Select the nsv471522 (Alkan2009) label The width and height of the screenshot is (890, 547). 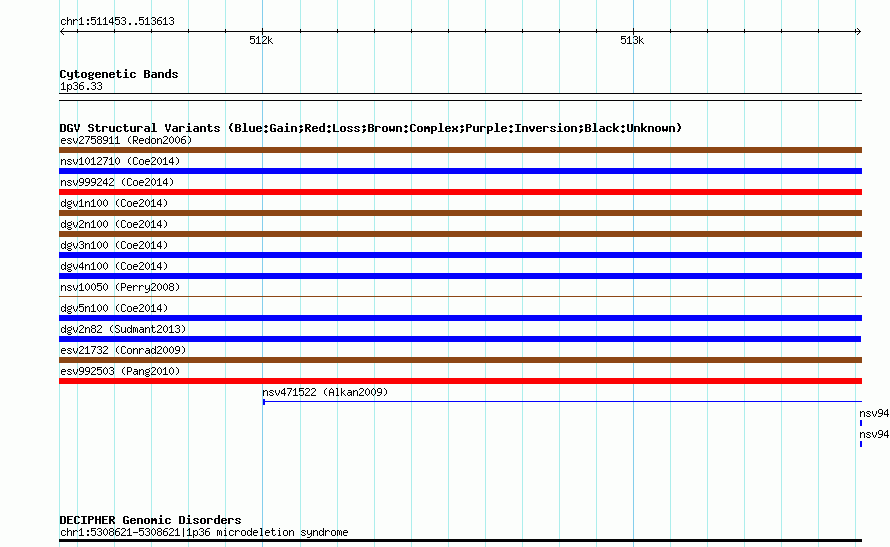325,392
